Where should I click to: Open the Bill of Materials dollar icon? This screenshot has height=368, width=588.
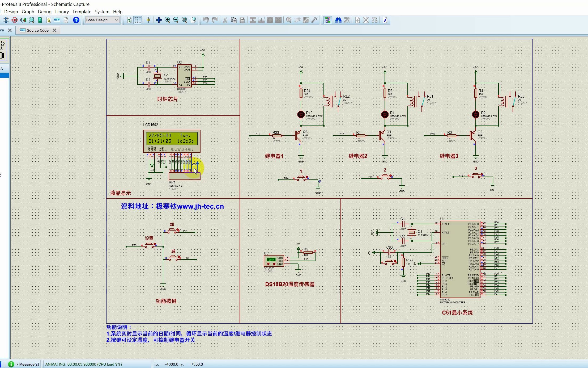49,20
